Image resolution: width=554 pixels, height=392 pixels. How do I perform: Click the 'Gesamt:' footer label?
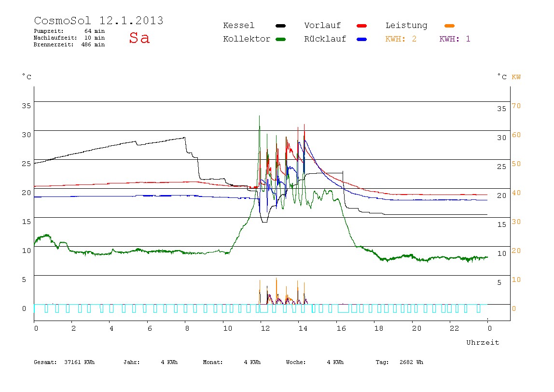[x=45, y=362]
